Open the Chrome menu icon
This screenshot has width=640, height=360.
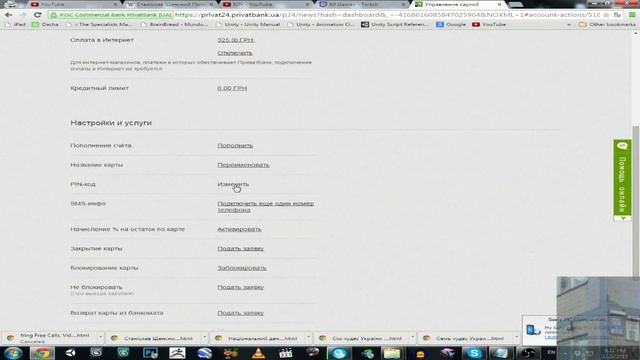pyautogui.click(x=632, y=15)
